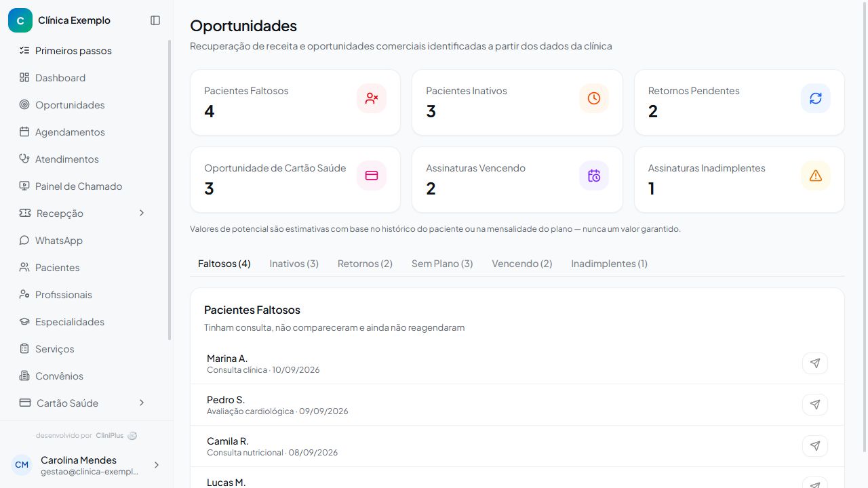Click the Pacientes Inativos clock icon

click(x=594, y=98)
